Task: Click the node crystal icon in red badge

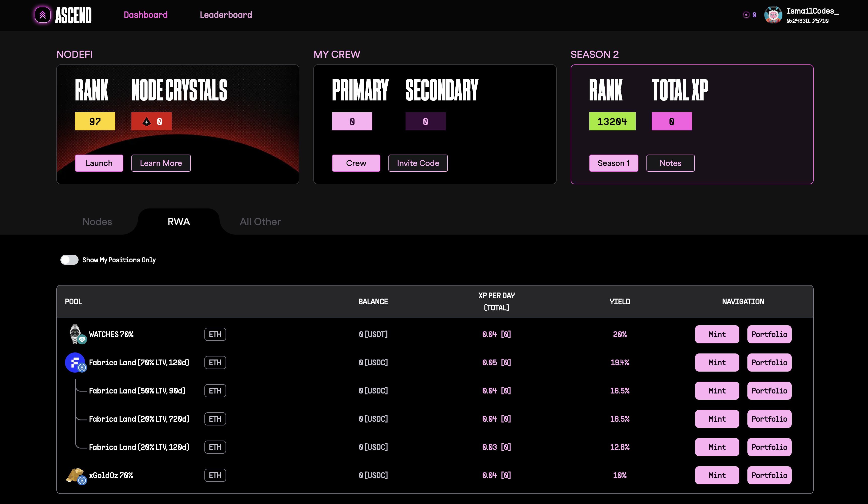Action: (147, 122)
